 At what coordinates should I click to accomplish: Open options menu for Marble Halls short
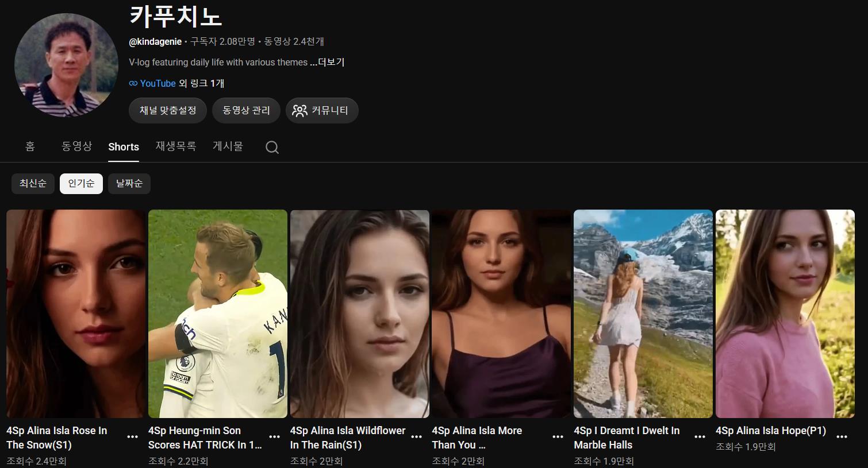click(x=700, y=437)
